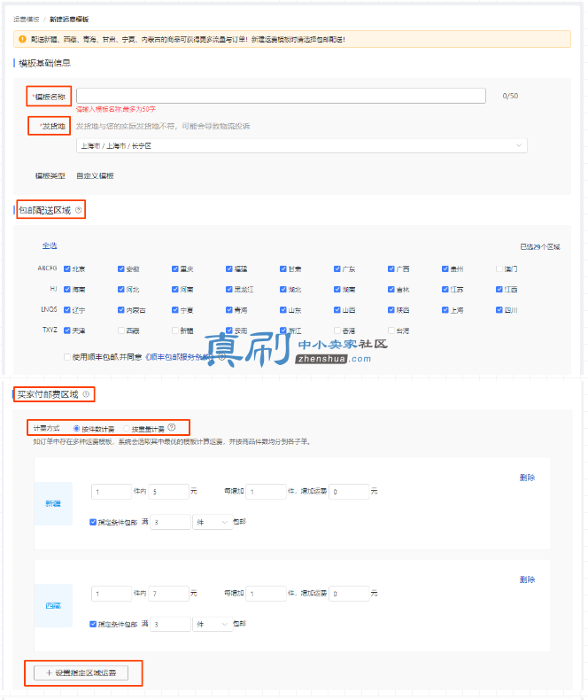588x700 pixels.
Task: Uncheck the 宁夏 checkbox
Action: (x=174, y=310)
